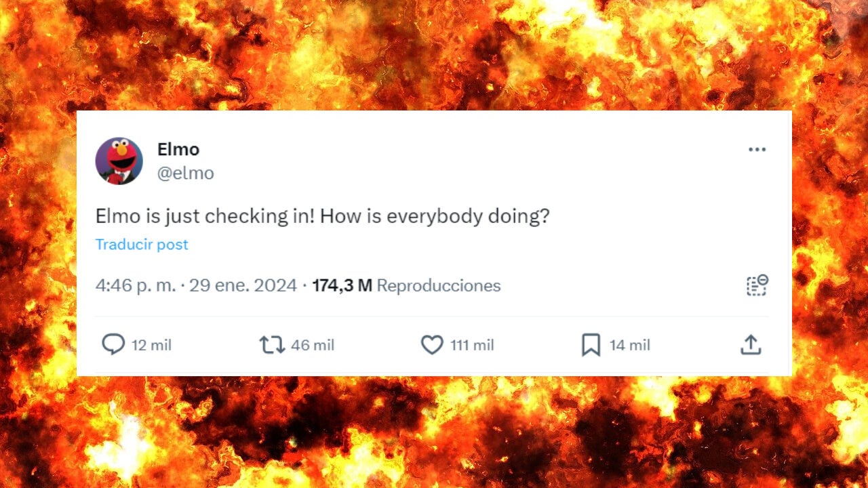The width and height of the screenshot is (868, 488).
Task: Click the 4:46 p. m. timestamp
Action: [x=135, y=286]
